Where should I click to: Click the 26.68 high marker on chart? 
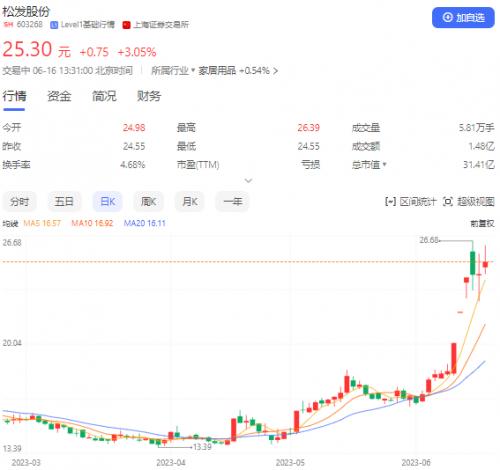pos(429,240)
